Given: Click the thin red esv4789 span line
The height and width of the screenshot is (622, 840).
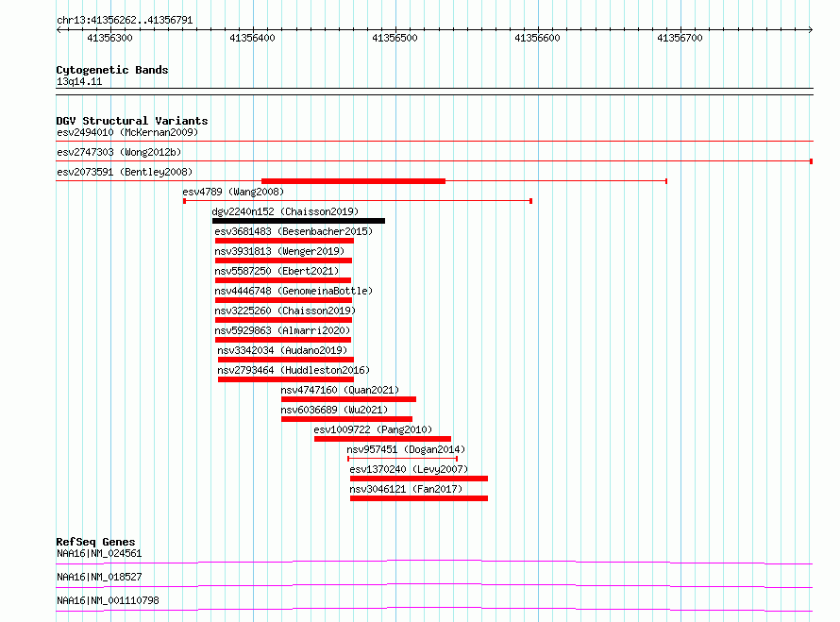Looking at the screenshot, I should tap(358, 201).
